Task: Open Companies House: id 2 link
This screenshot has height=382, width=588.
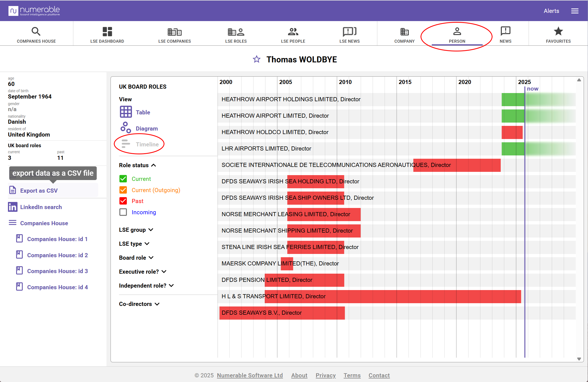Action: click(57, 255)
